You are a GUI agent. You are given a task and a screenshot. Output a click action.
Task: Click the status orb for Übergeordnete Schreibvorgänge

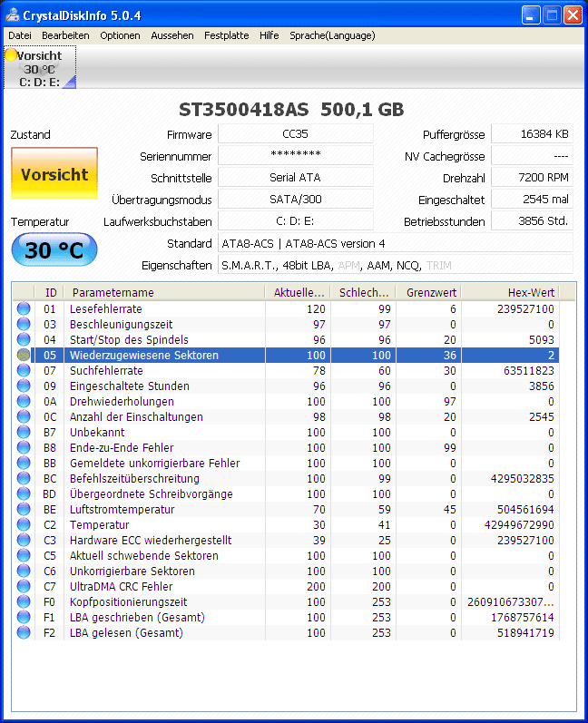pos(24,493)
